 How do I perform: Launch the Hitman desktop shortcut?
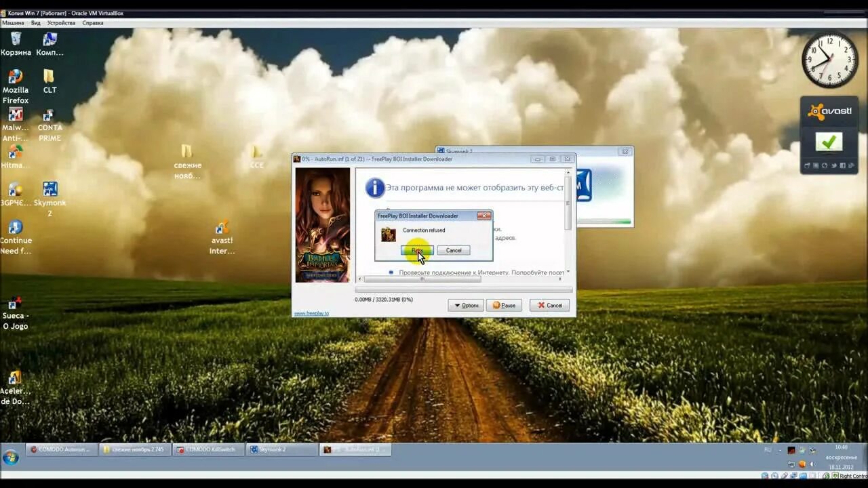16,157
